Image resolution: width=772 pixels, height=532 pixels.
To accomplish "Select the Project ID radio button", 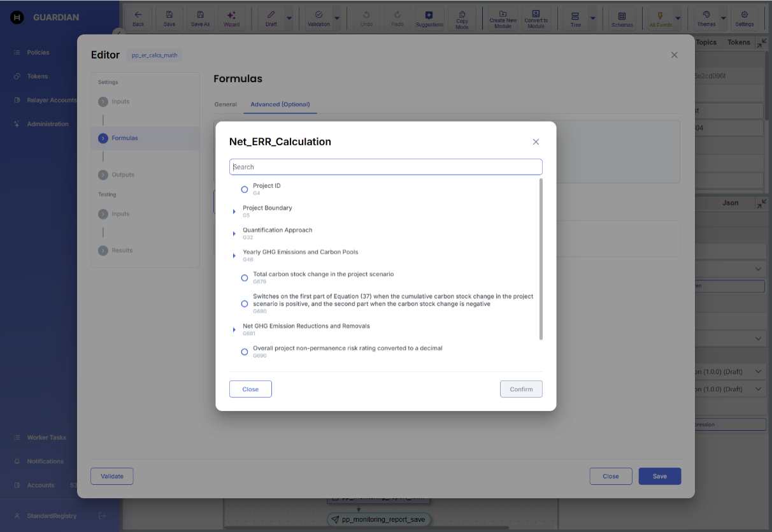I will [x=245, y=189].
